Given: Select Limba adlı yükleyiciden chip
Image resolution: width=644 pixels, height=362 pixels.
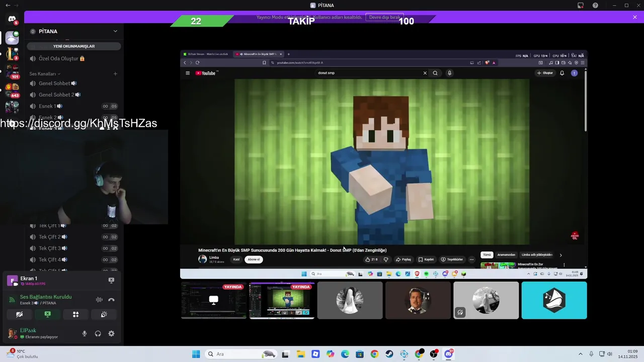Looking at the screenshot, I should pyautogui.click(x=537, y=255).
